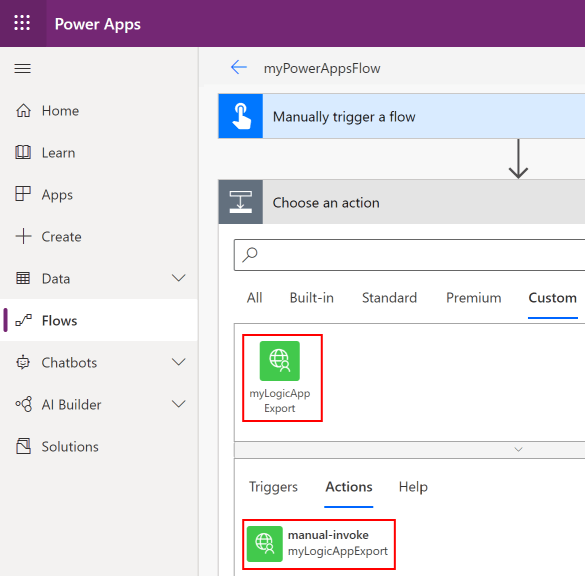The height and width of the screenshot is (576, 585).
Task: Open the Help tab
Action: tap(413, 487)
